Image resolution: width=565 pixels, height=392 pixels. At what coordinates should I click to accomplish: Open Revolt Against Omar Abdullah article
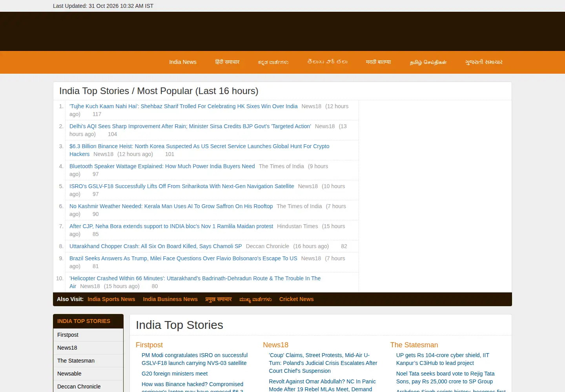coord(322,385)
